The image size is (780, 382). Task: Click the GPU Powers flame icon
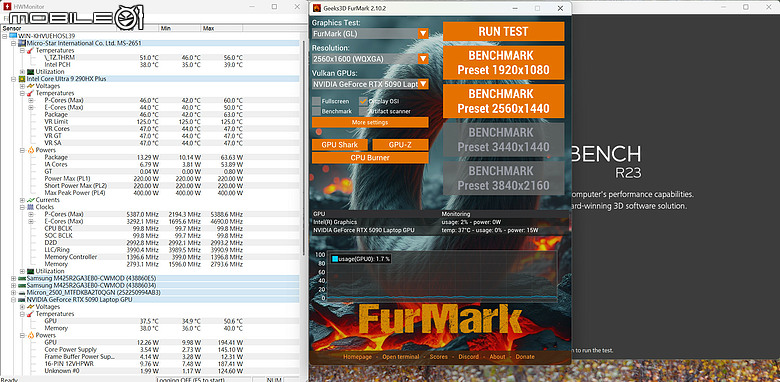30,335
